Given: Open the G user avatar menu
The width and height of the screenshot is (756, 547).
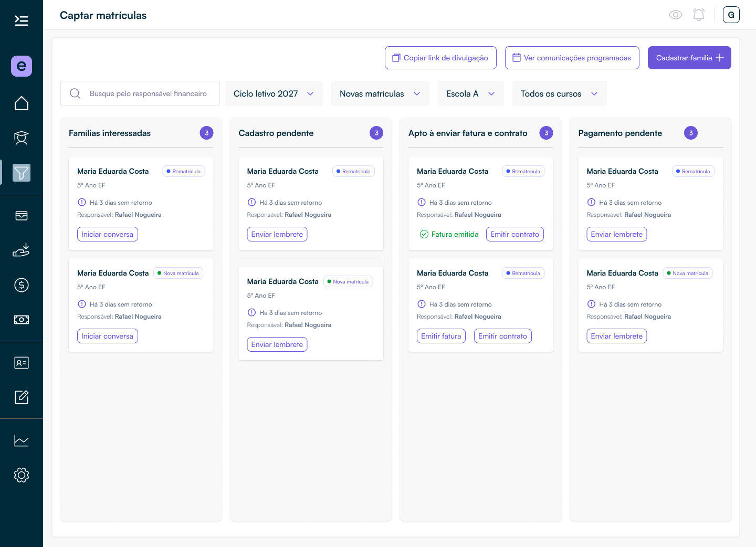Looking at the screenshot, I should pyautogui.click(x=731, y=15).
